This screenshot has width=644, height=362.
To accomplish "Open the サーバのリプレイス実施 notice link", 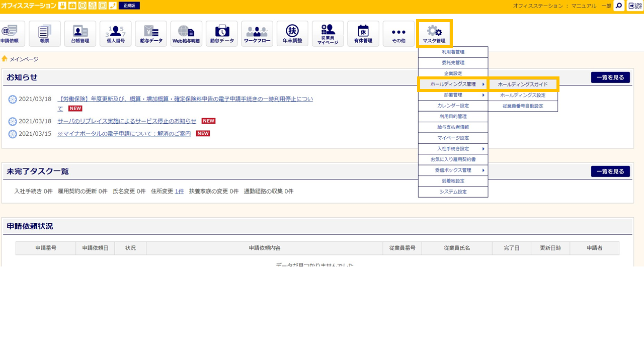I will point(127,121).
